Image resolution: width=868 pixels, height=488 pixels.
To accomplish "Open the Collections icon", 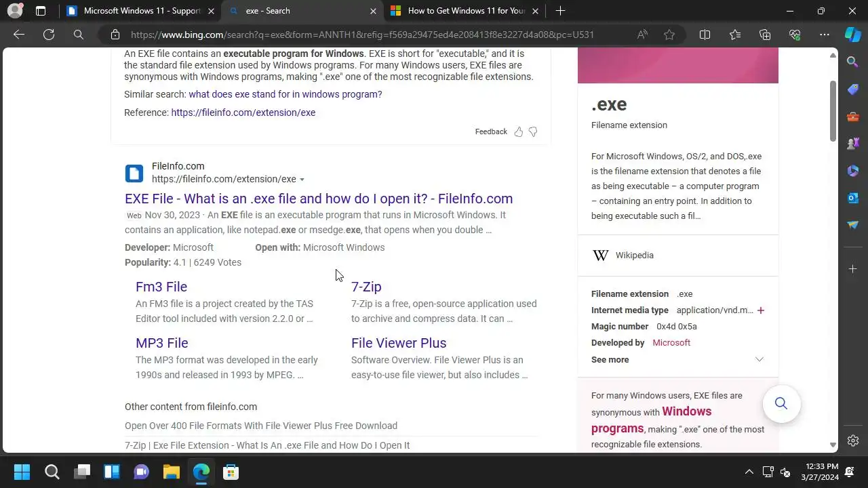I will (765, 35).
